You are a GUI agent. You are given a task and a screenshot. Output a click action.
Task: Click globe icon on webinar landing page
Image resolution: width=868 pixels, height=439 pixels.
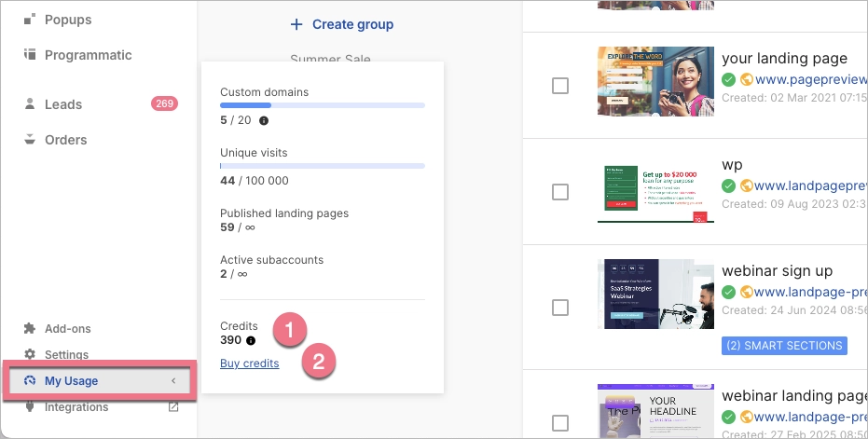pos(747,417)
